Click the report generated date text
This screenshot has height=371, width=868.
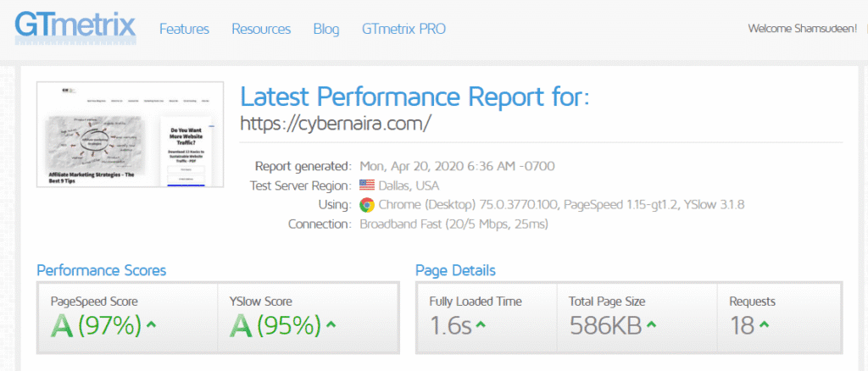[x=457, y=166]
